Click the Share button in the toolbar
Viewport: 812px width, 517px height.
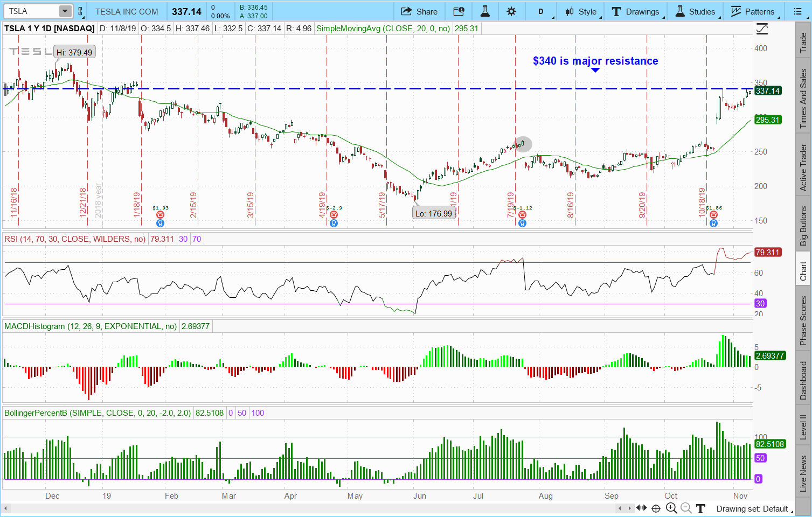(419, 11)
